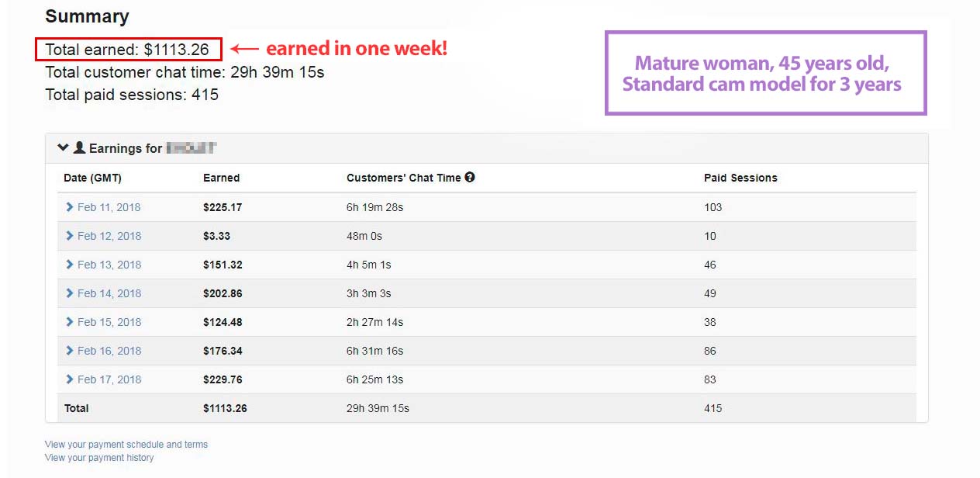
Task: Click the $229.76 earned amount
Action: coord(223,379)
